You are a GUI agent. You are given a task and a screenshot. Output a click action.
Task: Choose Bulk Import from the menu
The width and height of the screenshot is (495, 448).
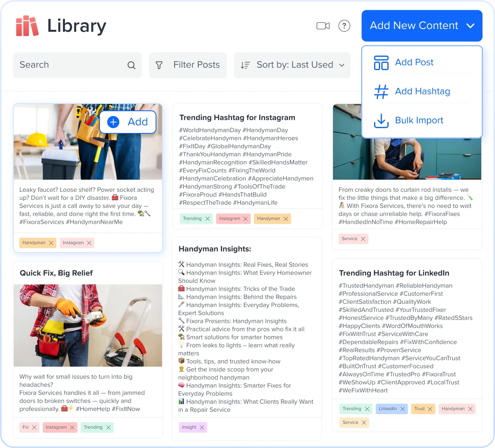pyautogui.click(x=419, y=120)
